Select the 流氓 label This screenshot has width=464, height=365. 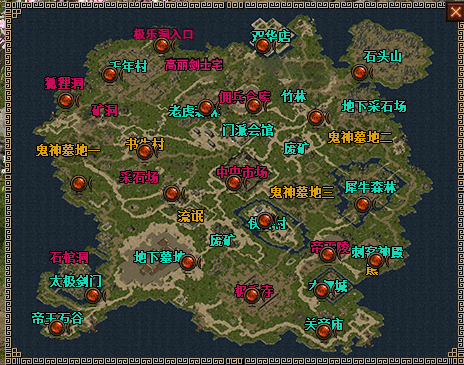pyautogui.click(x=190, y=217)
